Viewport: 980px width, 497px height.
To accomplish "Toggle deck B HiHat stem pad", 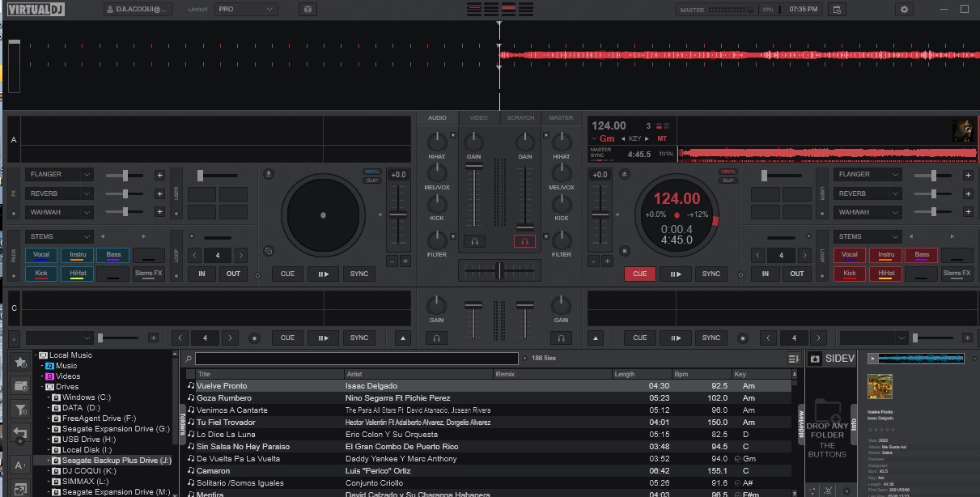I will [x=886, y=274].
